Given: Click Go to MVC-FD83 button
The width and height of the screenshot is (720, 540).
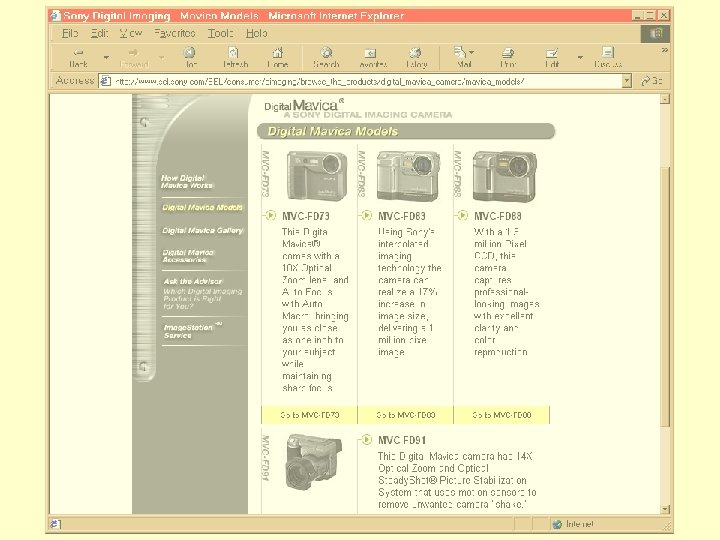Looking at the screenshot, I should 405,415.
